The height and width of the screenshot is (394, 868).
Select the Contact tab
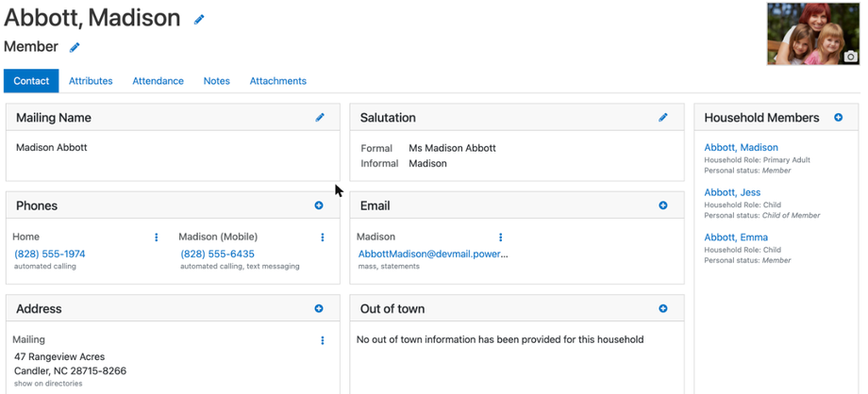31,81
